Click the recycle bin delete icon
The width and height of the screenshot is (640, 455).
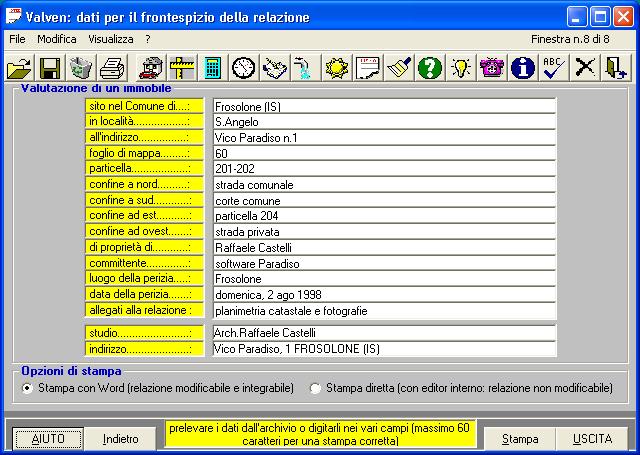pos(81,68)
